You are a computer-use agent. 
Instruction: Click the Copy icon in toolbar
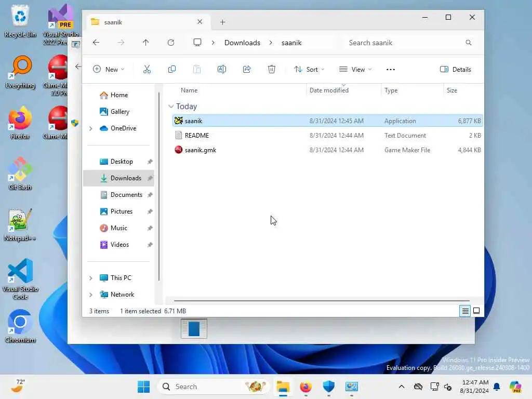click(171, 69)
